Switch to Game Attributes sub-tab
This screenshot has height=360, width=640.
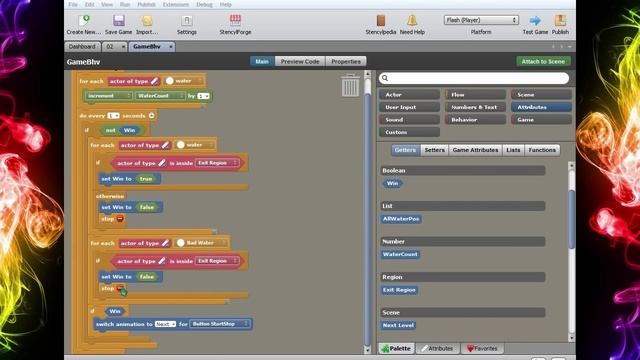pyautogui.click(x=476, y=150)
